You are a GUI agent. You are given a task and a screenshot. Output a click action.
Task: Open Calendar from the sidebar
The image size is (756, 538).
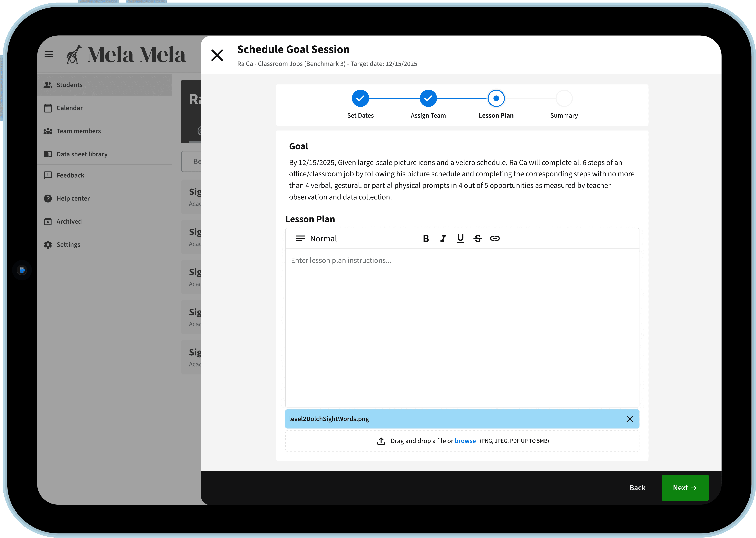70,108
